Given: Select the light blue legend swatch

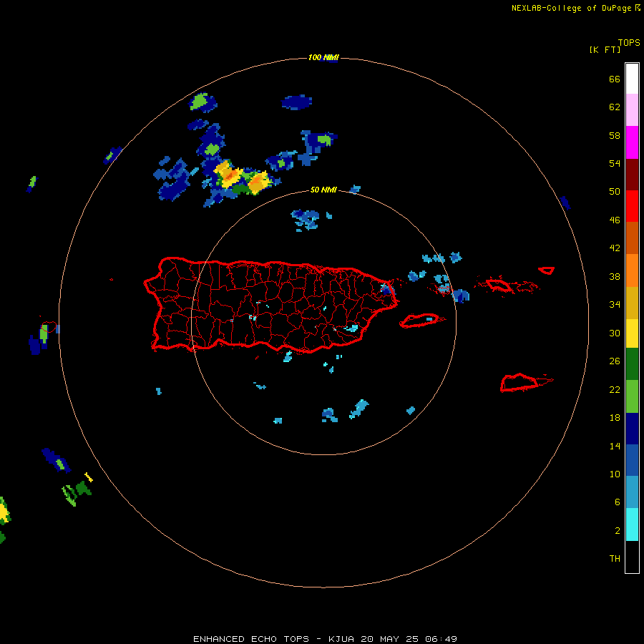Looking at the screenshot, I should (632, 492).
